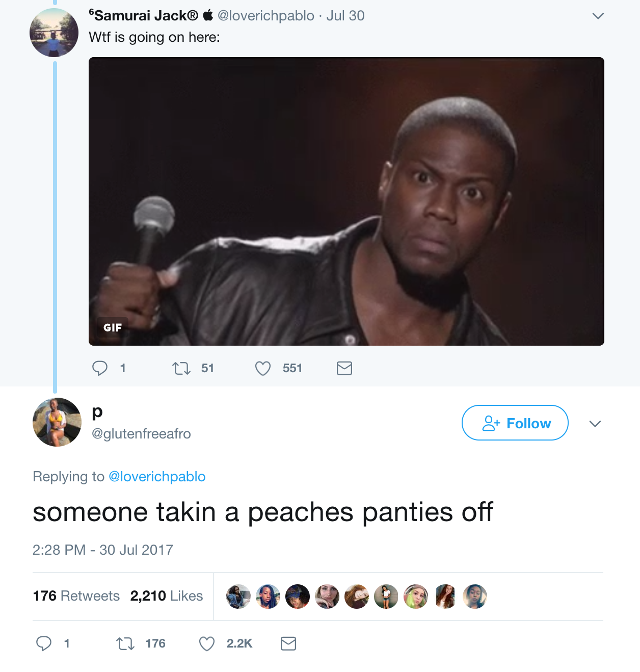Reply to the Samurai Jack tweet
640x672 pixels.
click(x=100, y=368)
